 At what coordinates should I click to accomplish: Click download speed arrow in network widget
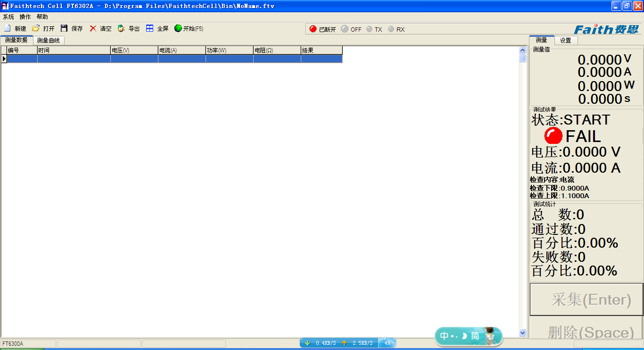pyautogui.click(x=307, y=343)
